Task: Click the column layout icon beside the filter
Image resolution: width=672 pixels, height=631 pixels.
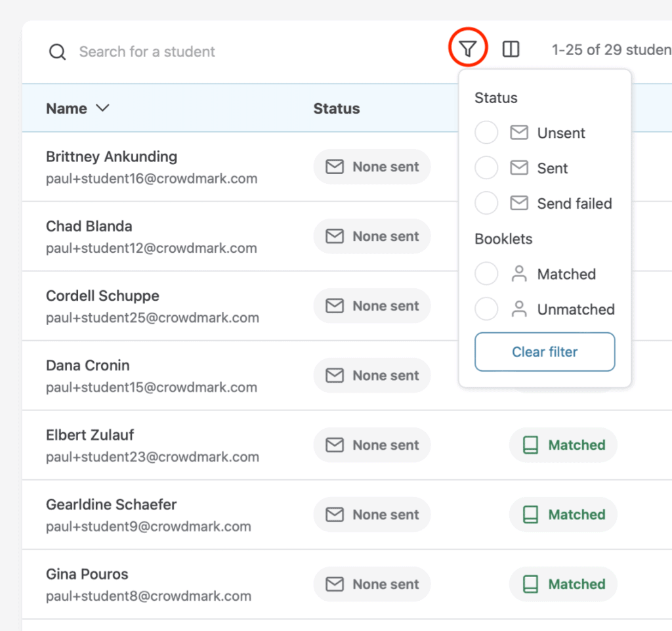Action: (x=511, y=49)
